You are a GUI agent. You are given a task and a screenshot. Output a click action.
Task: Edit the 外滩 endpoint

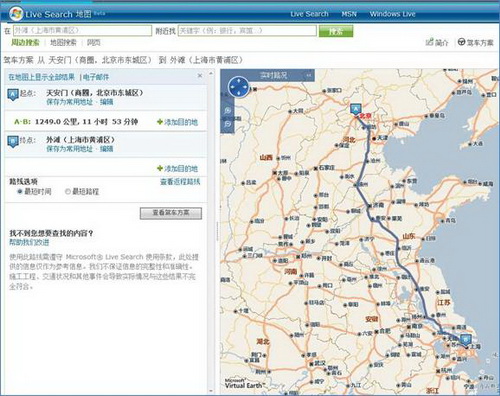(107, 149)
